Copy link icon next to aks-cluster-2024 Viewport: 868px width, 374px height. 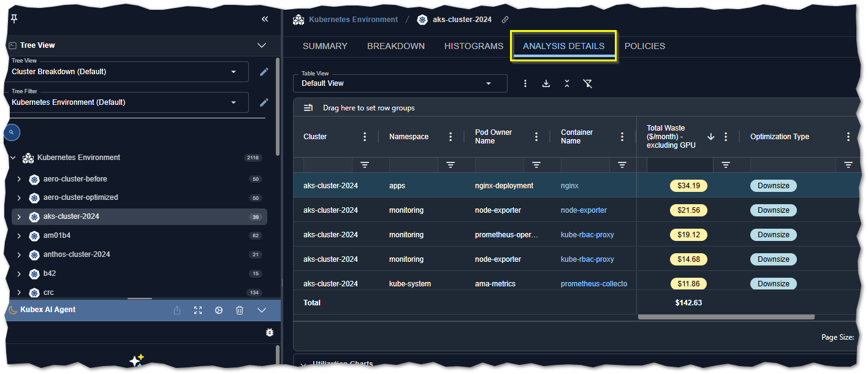[x=505, y=20]
